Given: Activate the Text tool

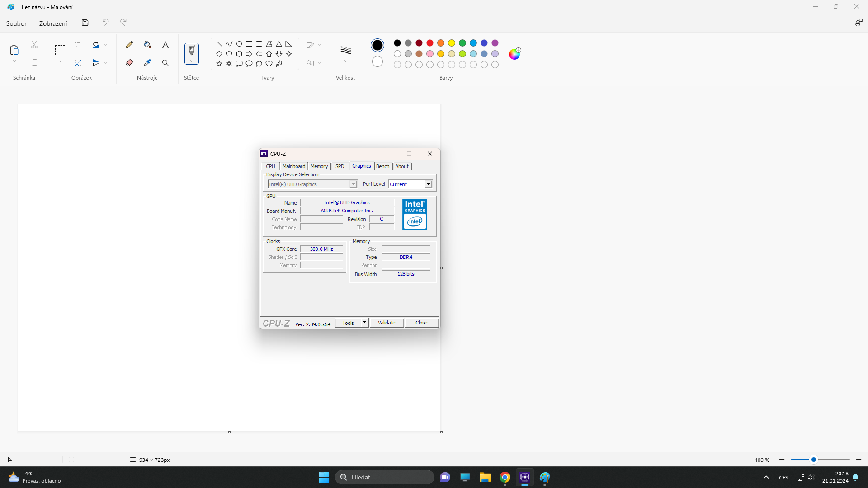Looking at the screenshot, I should point(165,45).
